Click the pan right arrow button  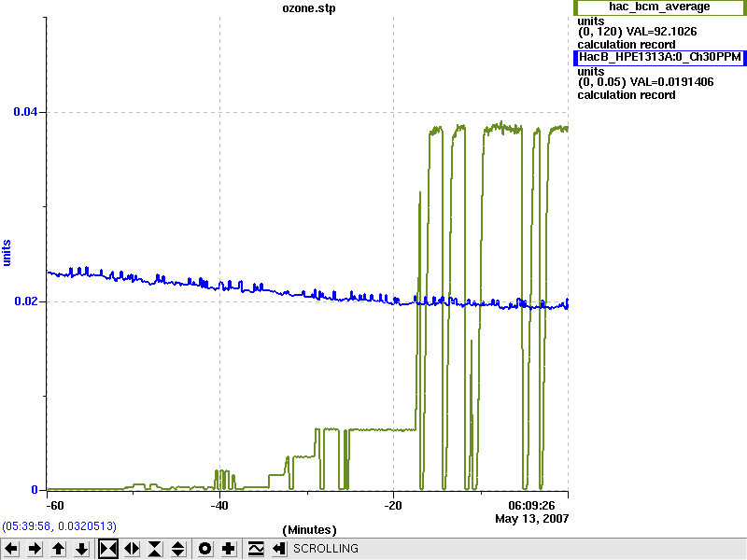coord(35,549)
